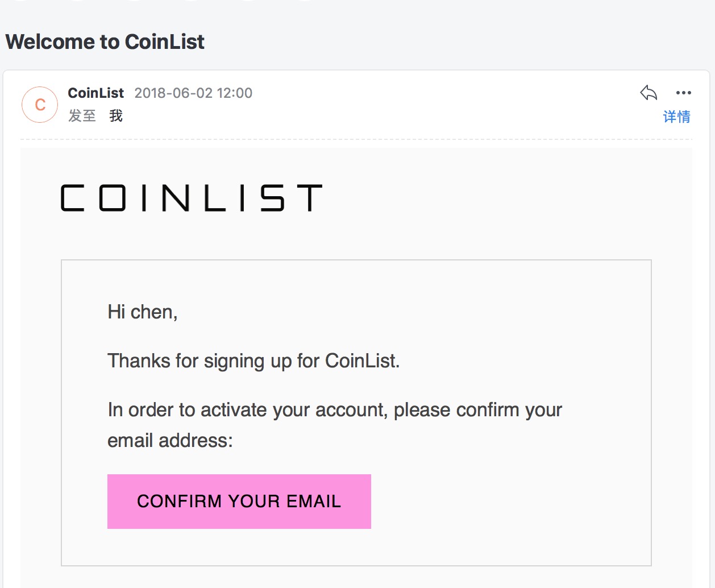Click the Thanks for signing up sentence

pyautogui.click(x=253, y=361)
